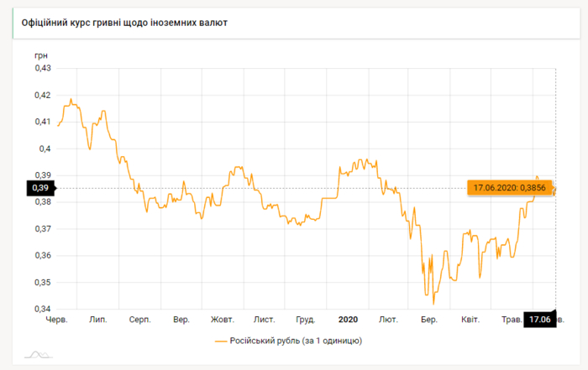Select the Лип. month axis label
Screen dimensions: 588x370
click(97, 320)
